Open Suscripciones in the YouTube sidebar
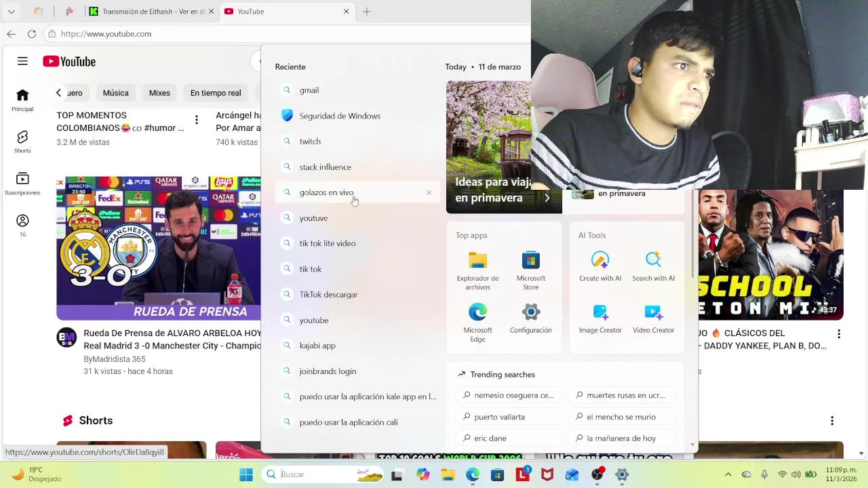Screen dimensions: 868x488 (x=22, y=184)
